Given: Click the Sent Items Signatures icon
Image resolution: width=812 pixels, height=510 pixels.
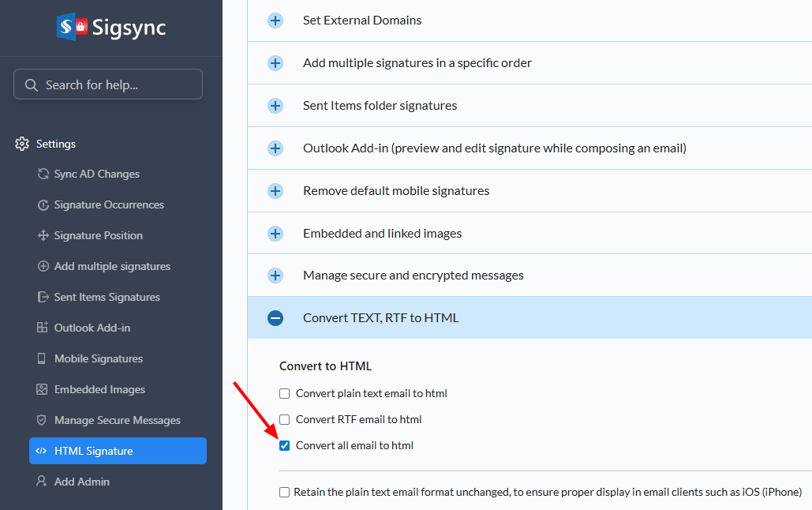Looking at the screenshot, I should coord(43,297).
